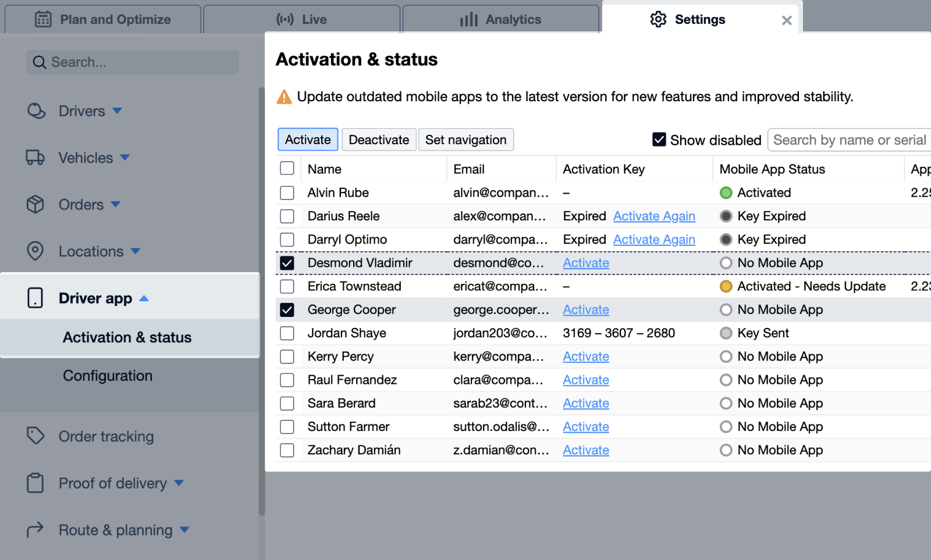Uncheck the box for Desmond Vladimir
This screenshot has height=560, width=931.
pyautogui.click(x=287, y=263)
